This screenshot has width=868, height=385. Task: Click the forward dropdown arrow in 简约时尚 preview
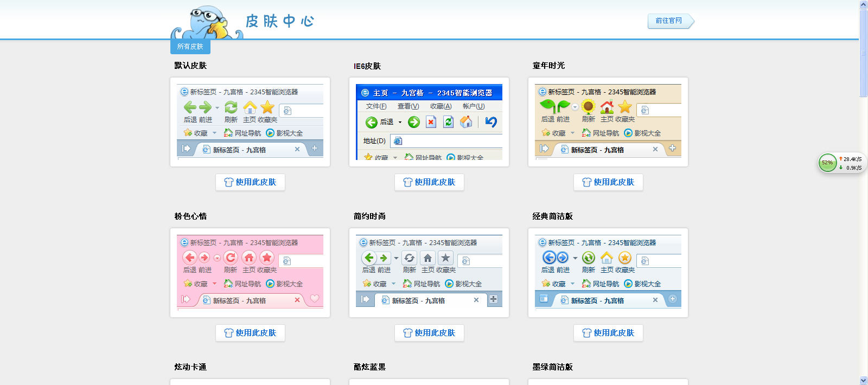click(x=396, y=259)
